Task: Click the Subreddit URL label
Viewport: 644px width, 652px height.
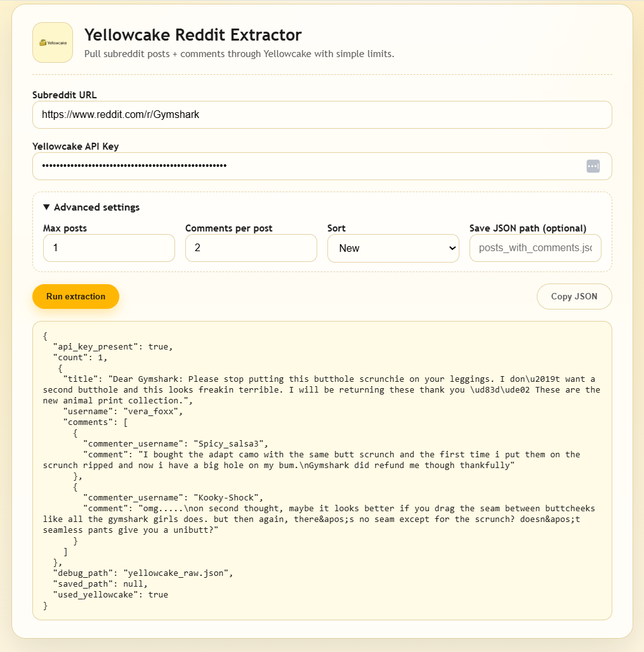Action: [x=65, y=95]
